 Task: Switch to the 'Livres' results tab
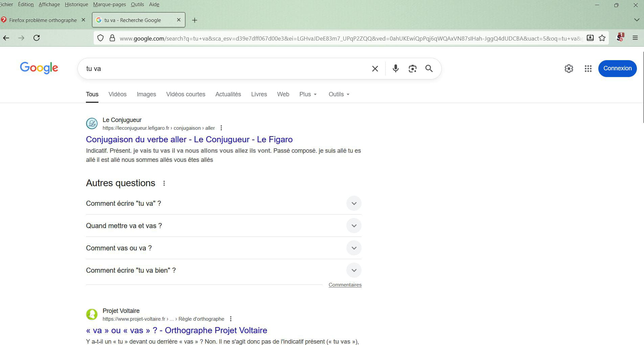pos(259,94)
